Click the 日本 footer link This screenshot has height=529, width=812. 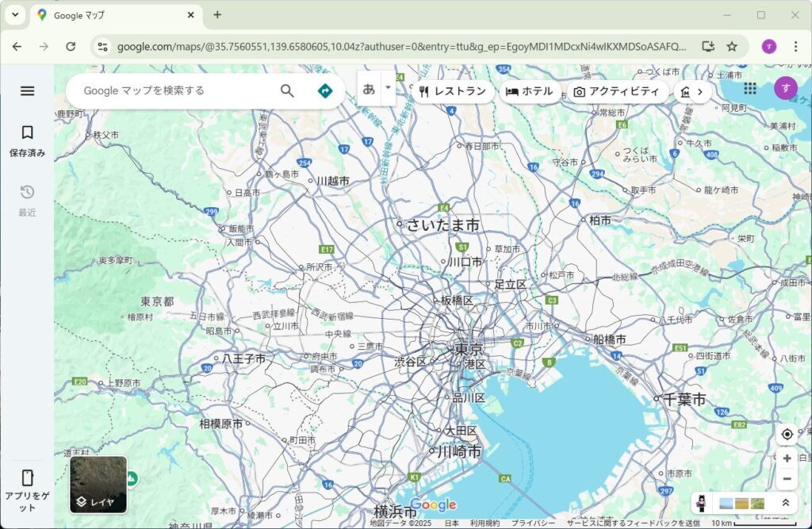tap(451, 523)
